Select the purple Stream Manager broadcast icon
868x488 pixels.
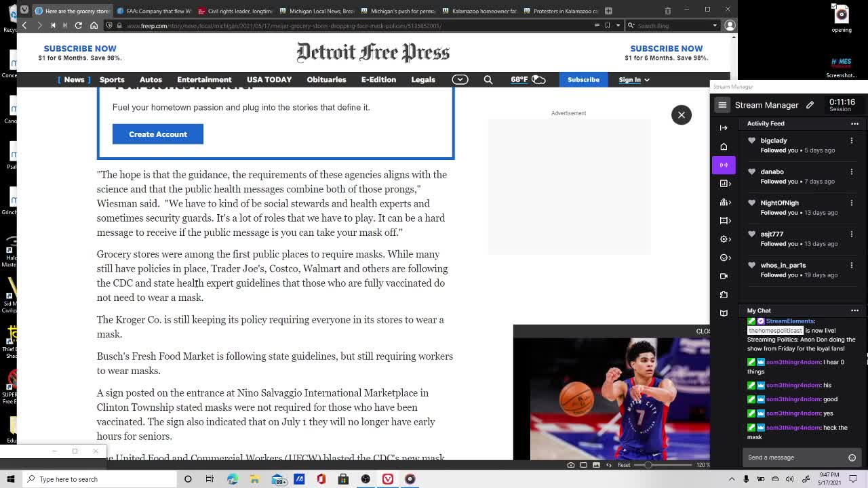[x=724, y=165]
